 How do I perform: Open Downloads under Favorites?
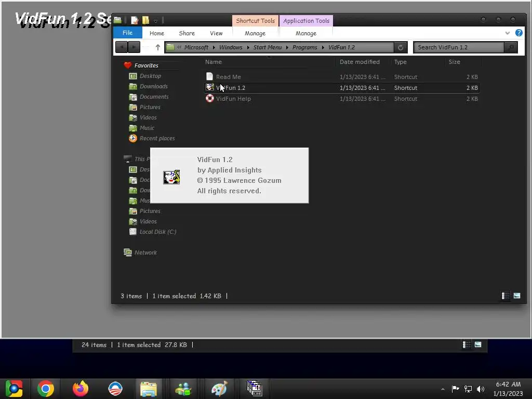click(153, 86)
